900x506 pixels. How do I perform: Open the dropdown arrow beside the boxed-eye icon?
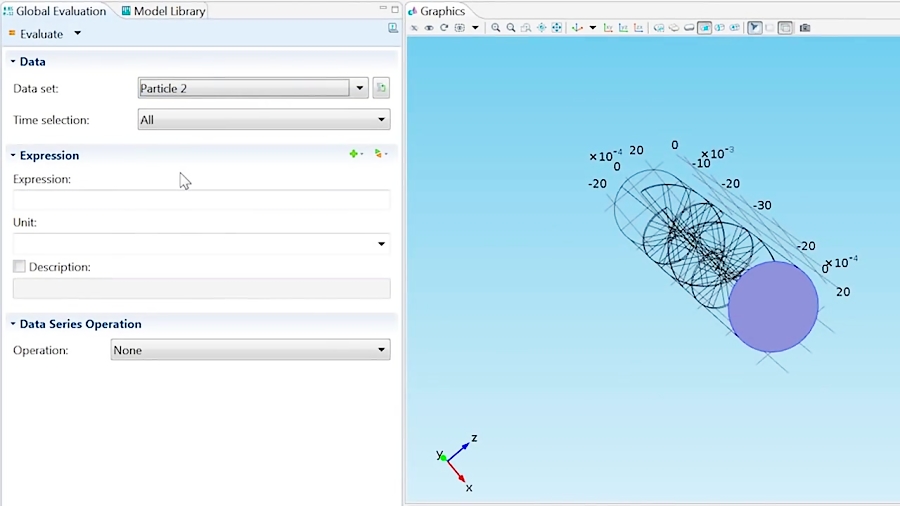click(x=475, y=28)
